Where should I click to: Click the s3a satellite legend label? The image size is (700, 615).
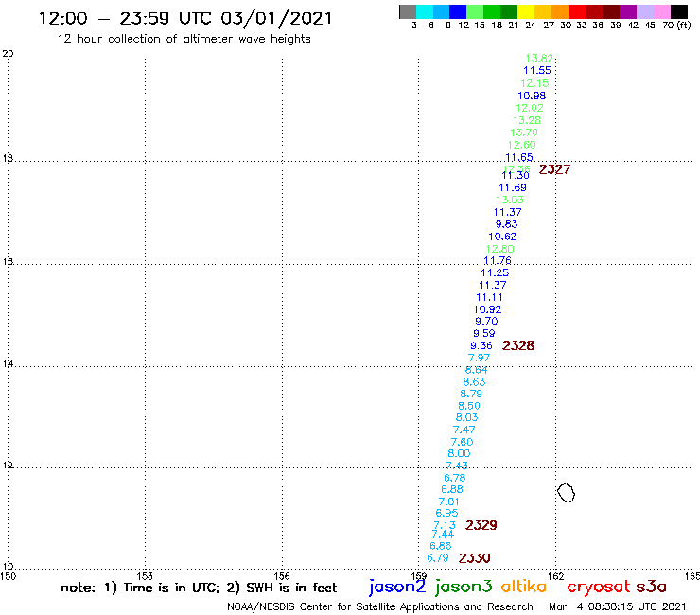(x=651, y=587)
